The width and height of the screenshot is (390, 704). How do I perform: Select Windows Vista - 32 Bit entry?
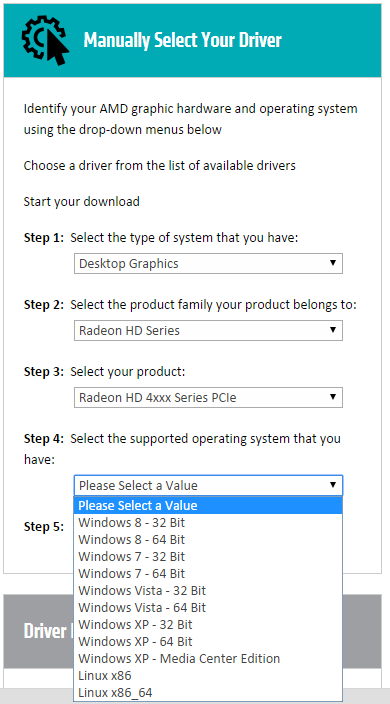tap(208, 591)
